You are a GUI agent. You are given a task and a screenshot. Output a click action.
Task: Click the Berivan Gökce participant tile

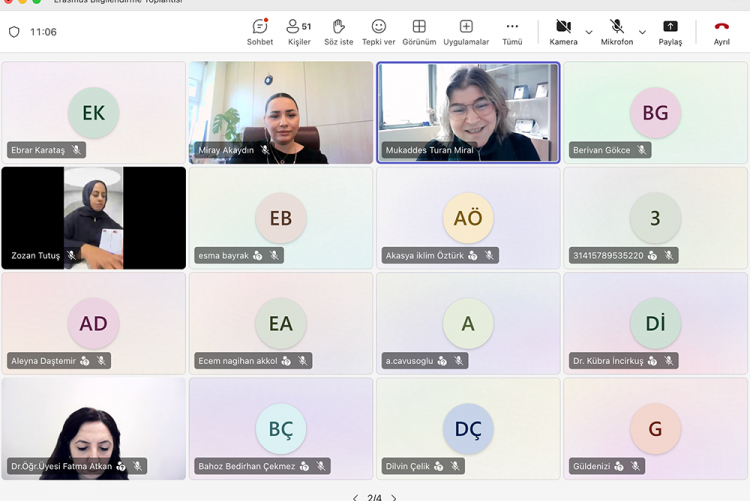(655, 112)
